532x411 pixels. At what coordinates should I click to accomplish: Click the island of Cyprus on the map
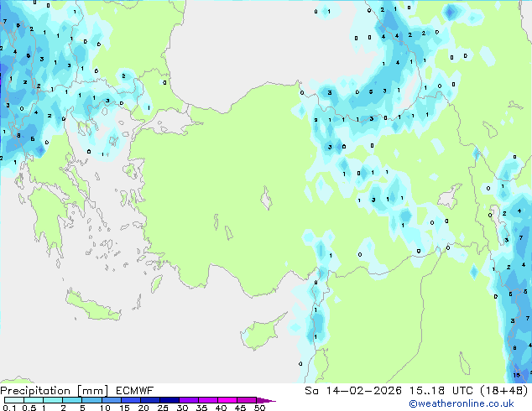tap(262, 333)
